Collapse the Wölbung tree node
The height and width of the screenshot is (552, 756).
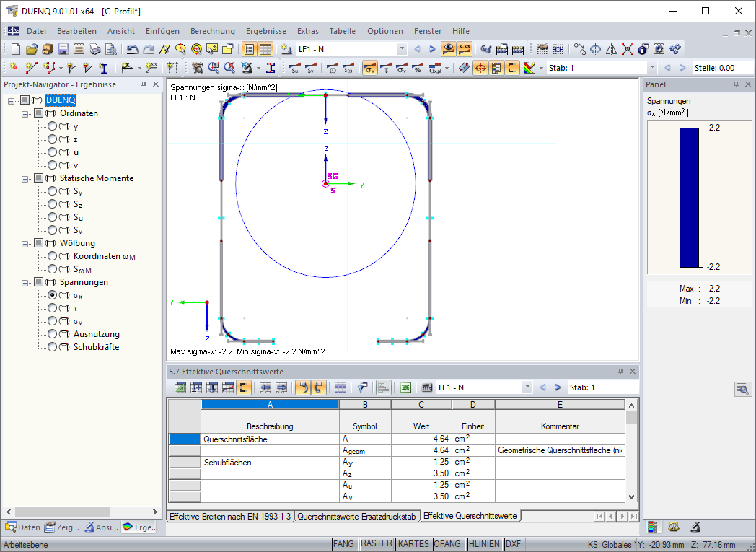[26, 243]
